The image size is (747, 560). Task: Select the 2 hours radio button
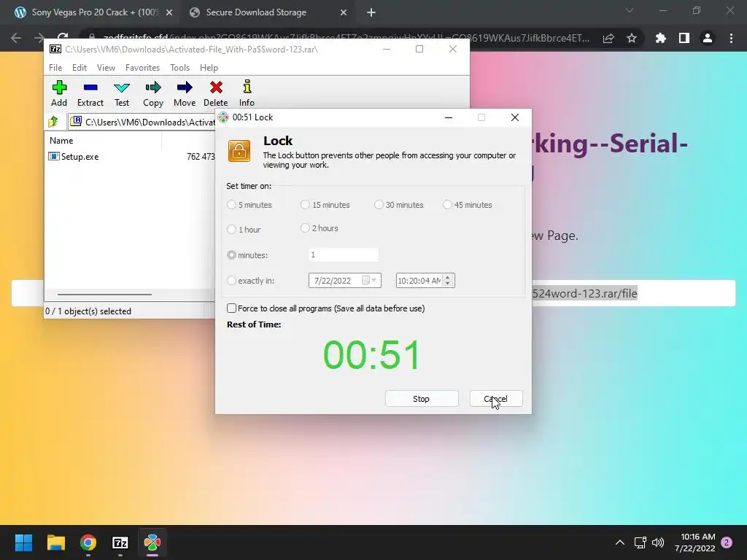306,228
